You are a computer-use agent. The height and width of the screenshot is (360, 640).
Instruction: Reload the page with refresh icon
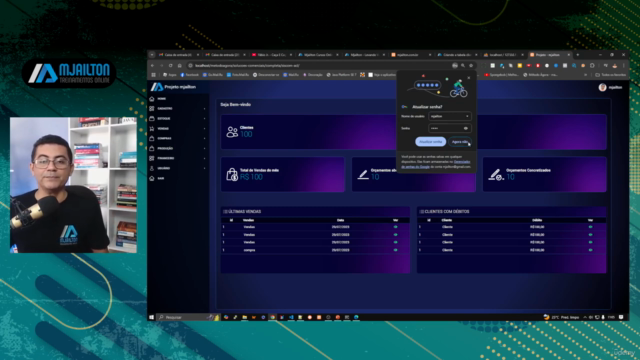click(171, 66)
